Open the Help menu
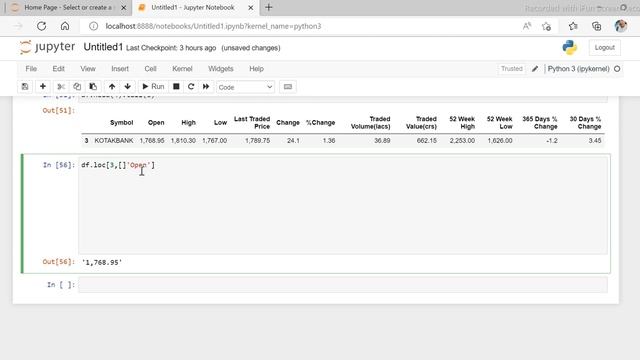Image resolution: width=640 pixels, height=360 pixels. (x=256, y=69)
